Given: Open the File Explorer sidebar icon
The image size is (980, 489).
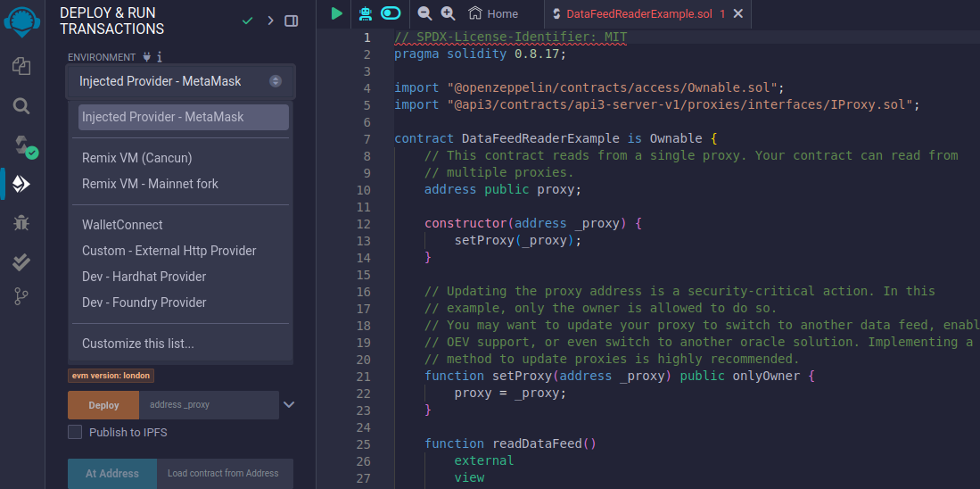Looking at the screenshot, I should [21, 66].
